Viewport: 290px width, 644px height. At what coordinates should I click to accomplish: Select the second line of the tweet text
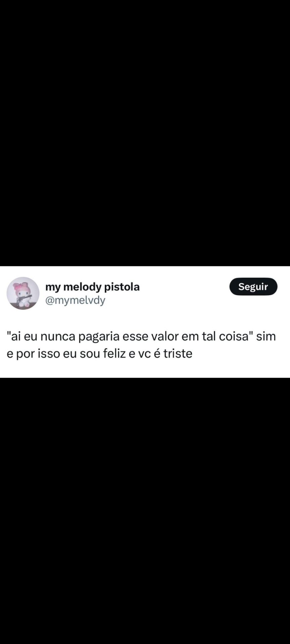(99, 353)
